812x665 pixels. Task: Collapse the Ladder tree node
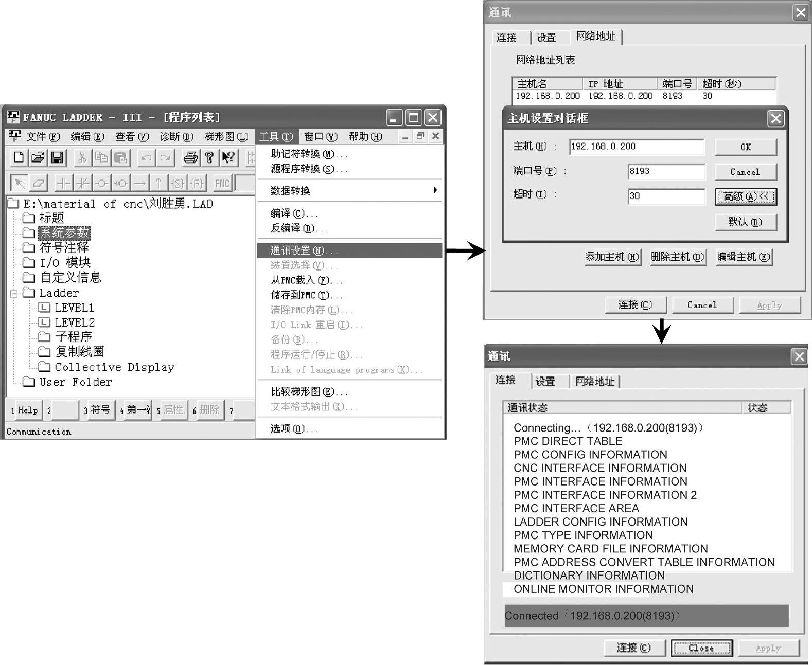point(14,294)
